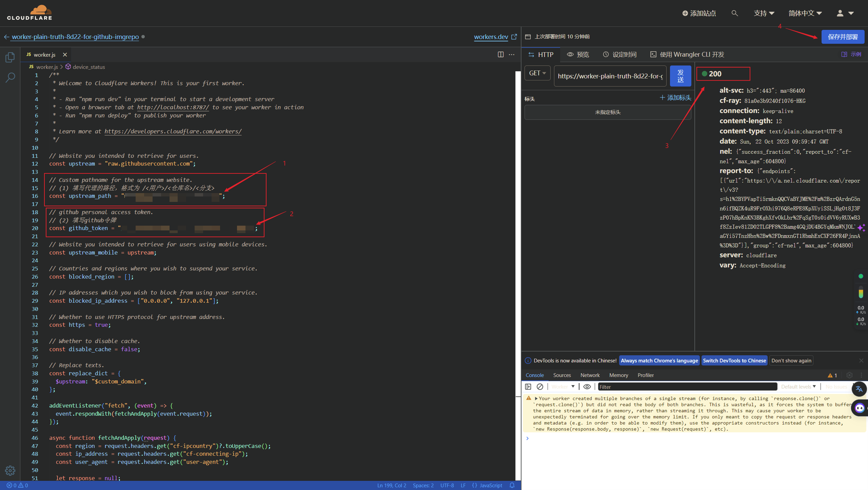Open the Explorer files icon in sidebar
The height and width of the screenshot is (490, 868).
pyautogui.click(x=10, y=57)
